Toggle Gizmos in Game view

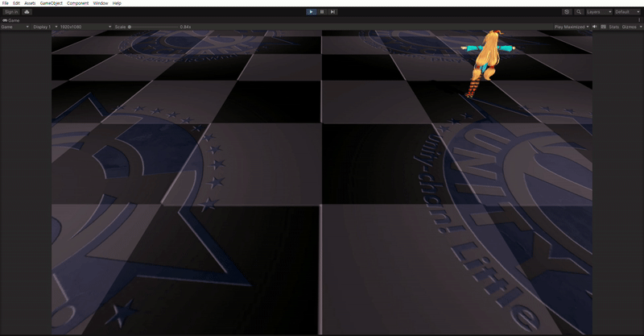pyautogui.click(x=630, y=27)
